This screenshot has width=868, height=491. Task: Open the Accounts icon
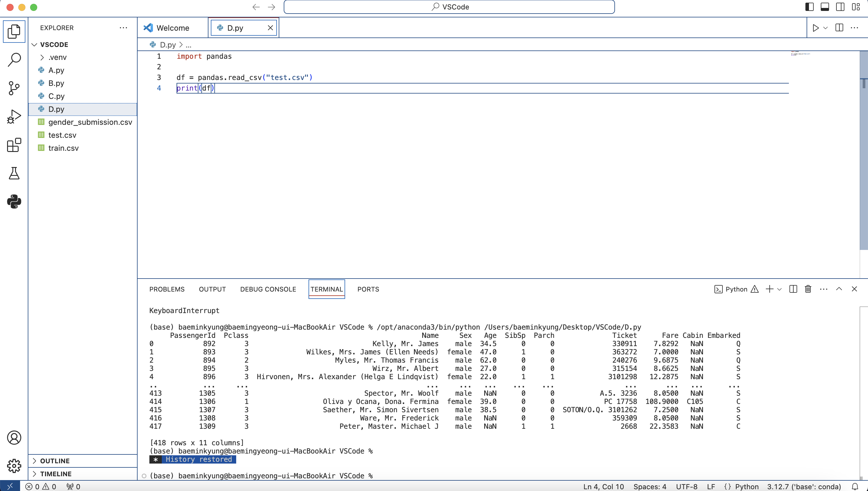coord(14,437)
